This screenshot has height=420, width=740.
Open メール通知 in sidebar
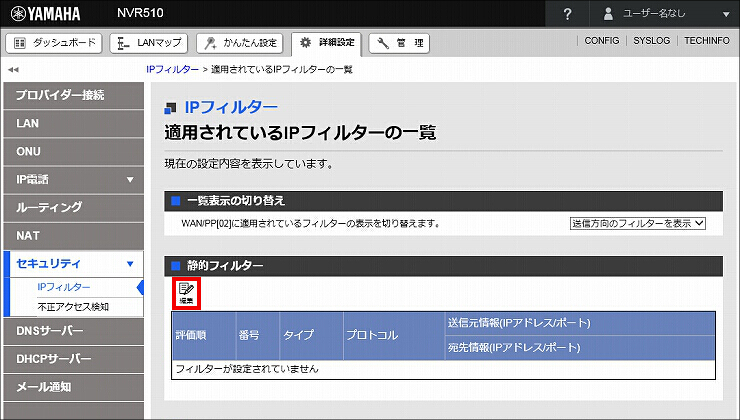[x=73, y=387]
